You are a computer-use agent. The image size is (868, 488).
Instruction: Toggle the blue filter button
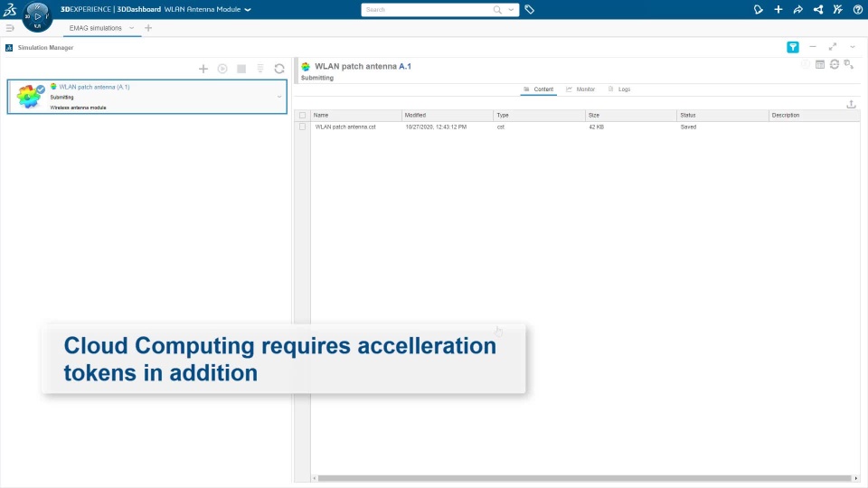point(793,47)
